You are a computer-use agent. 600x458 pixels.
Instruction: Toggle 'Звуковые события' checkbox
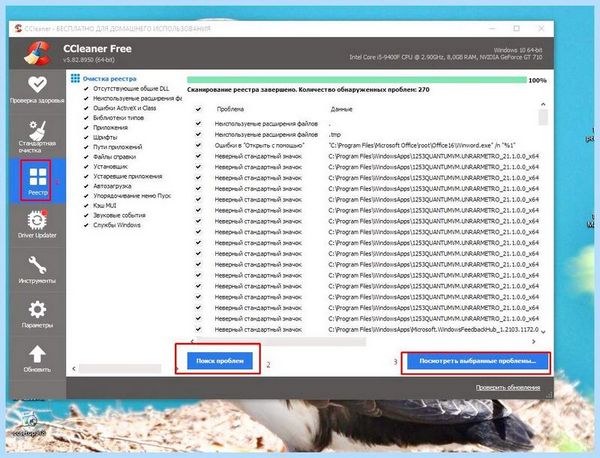tap(86, 215)
